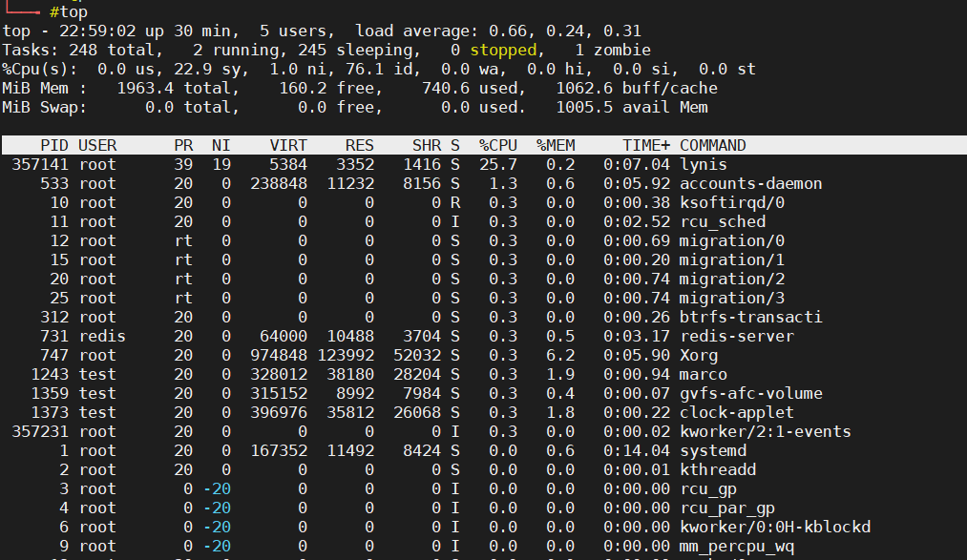967x560 pixels.
Task: Click the yellow 'stopped' word
Action: click(x=503, y=50)
